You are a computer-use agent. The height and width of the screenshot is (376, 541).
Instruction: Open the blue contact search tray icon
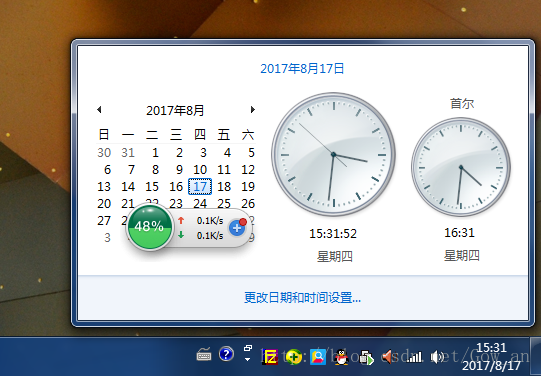(318, 357)
